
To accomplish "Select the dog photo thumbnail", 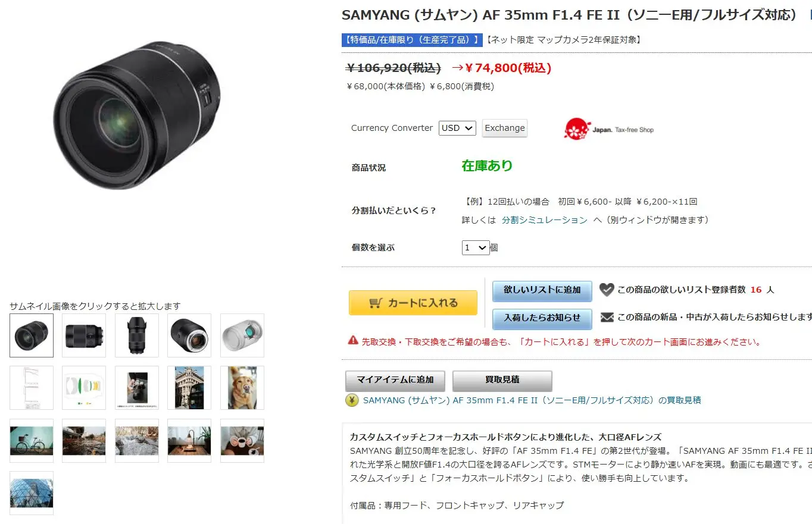I will coord(242,388).
